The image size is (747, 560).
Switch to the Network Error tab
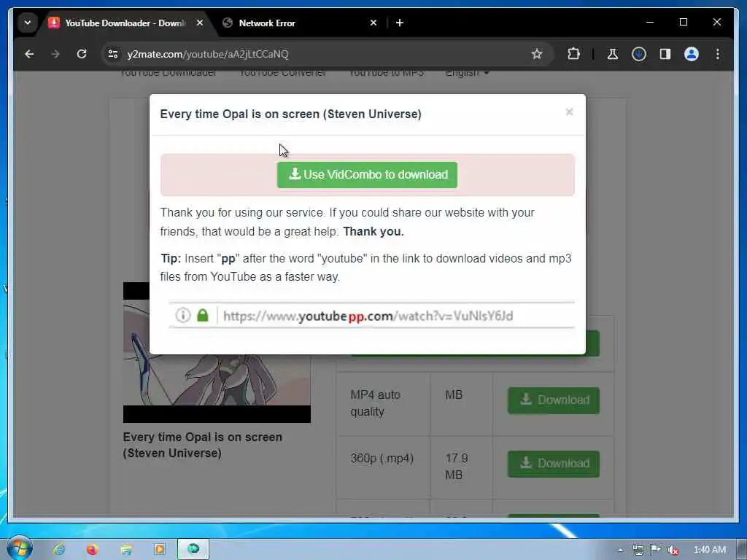pyautogui.click(x=300, y=23)
